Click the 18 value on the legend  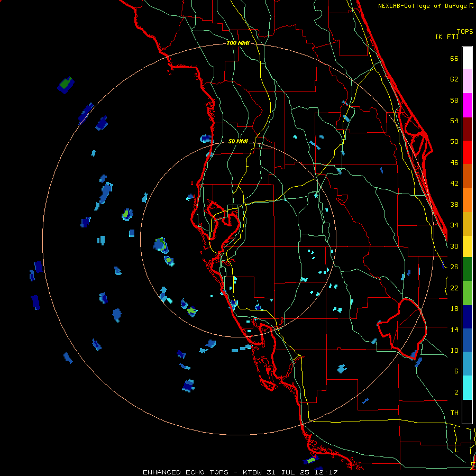[x=454, y=309]
